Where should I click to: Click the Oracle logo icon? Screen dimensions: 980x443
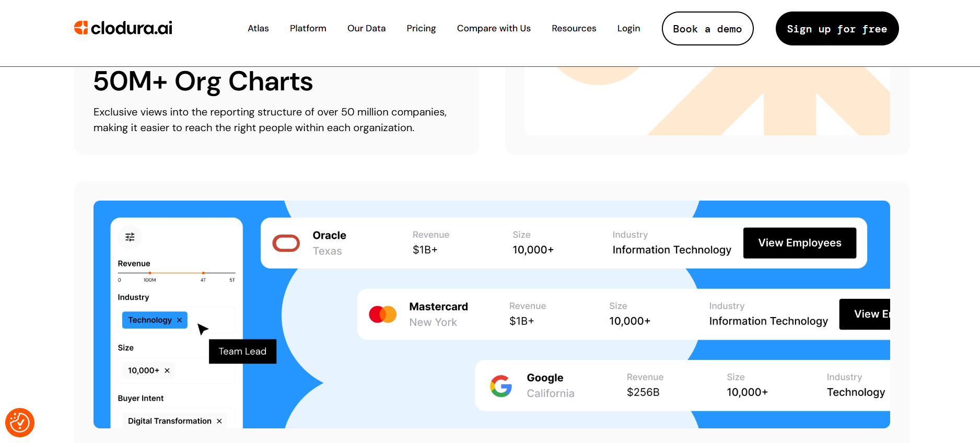point(286,243)
